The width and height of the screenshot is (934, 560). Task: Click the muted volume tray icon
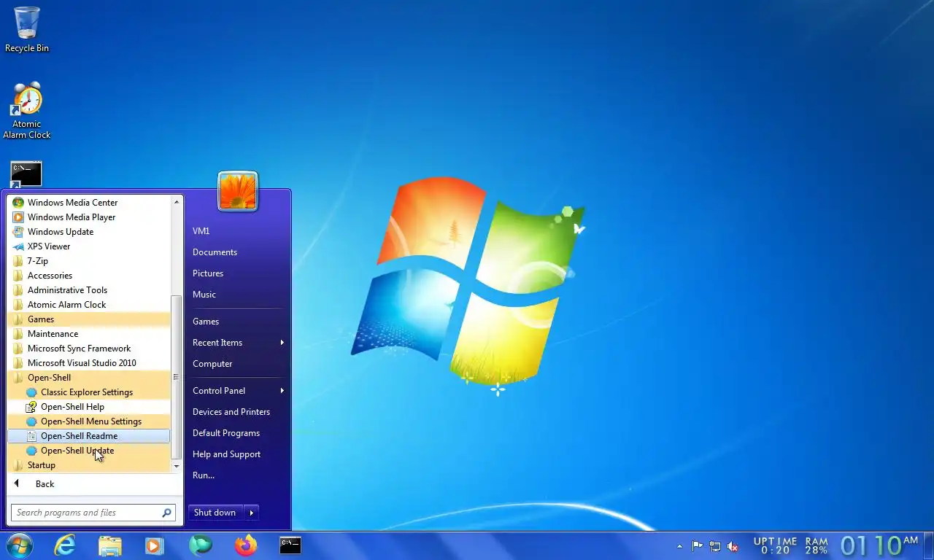click(733, 546)
